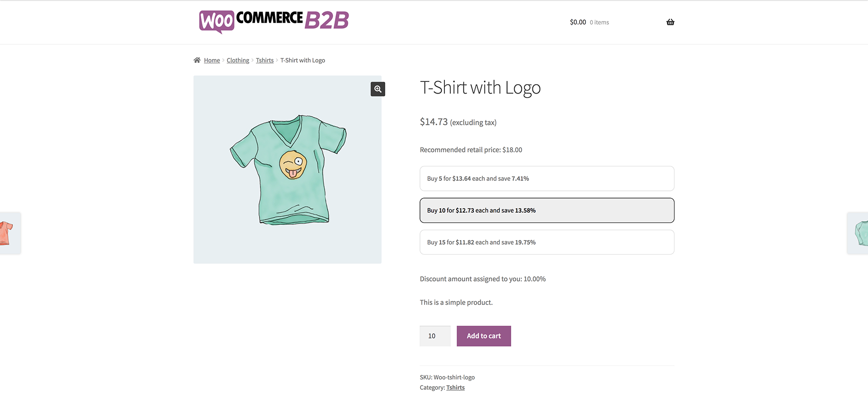This screenshot has width=868, height=407.
Task: Select the Buy 5 for $13.64 tier
Action: (547, 179)
